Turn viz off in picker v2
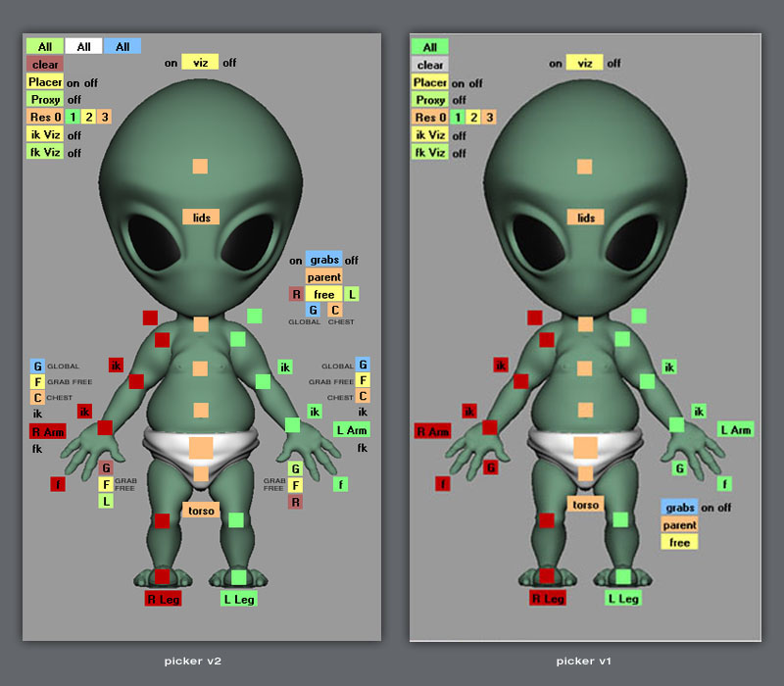The image size is (784, 686). tap(229, 64)
